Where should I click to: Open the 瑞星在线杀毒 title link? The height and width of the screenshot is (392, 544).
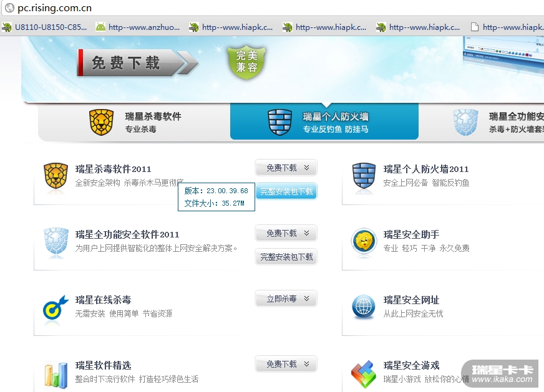point(104,300)
